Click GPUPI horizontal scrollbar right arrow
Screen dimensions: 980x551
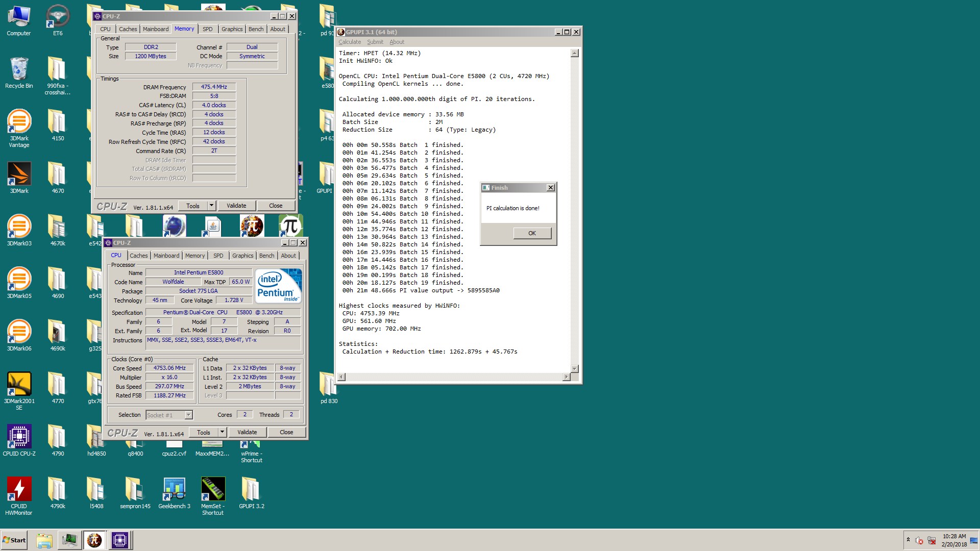(x=566, y=377)
